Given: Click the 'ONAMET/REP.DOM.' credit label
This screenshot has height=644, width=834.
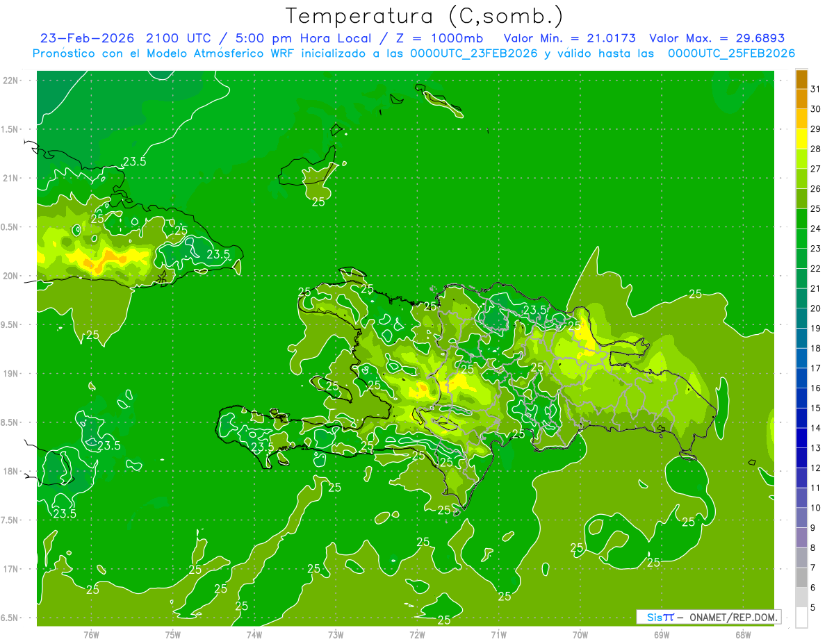Looking at the screenshot, I should 732,617.
